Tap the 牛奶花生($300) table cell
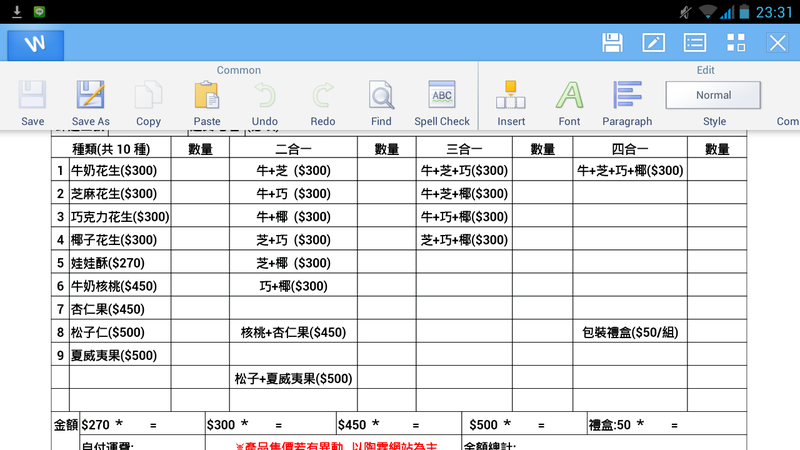 coord(114,171)
